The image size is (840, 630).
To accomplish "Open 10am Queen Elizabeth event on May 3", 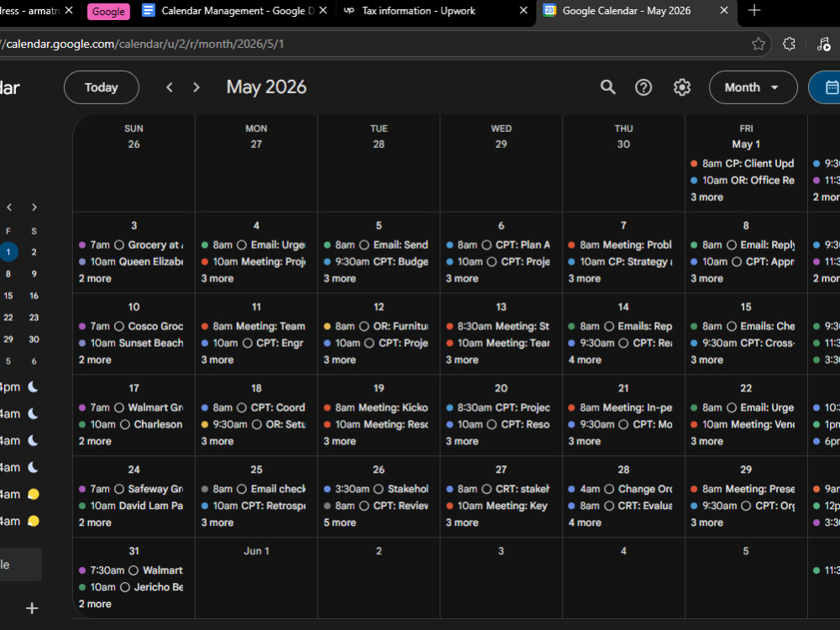I will click(x=131, y=262).
